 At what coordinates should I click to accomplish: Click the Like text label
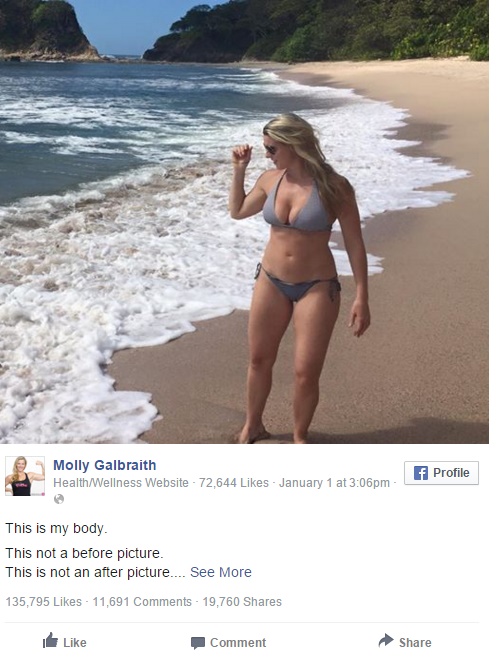point(75,643)
